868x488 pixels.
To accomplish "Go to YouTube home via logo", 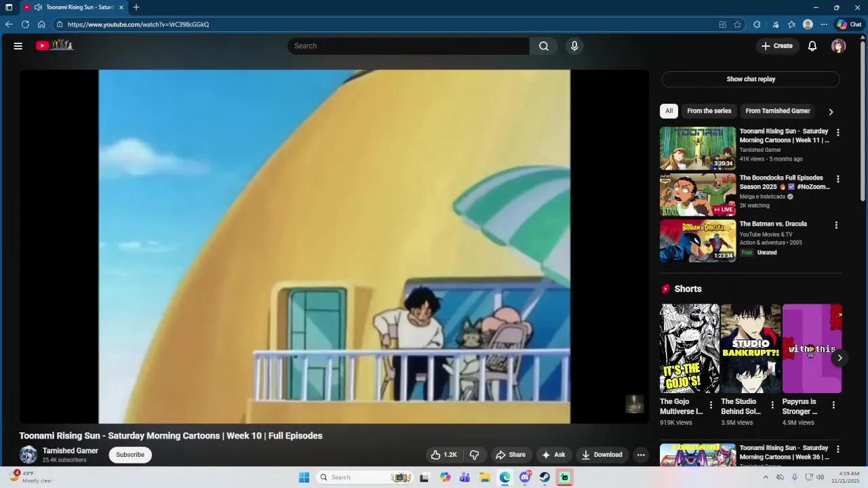I will pos(54,45).
